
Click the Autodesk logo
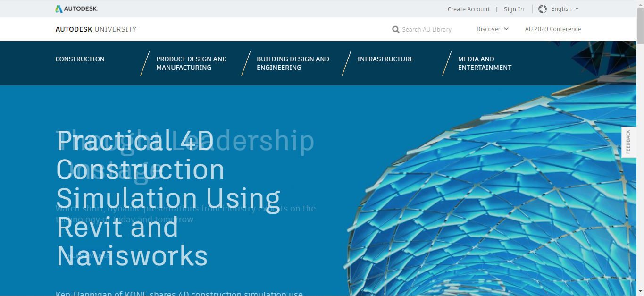[x=76, y=9]
